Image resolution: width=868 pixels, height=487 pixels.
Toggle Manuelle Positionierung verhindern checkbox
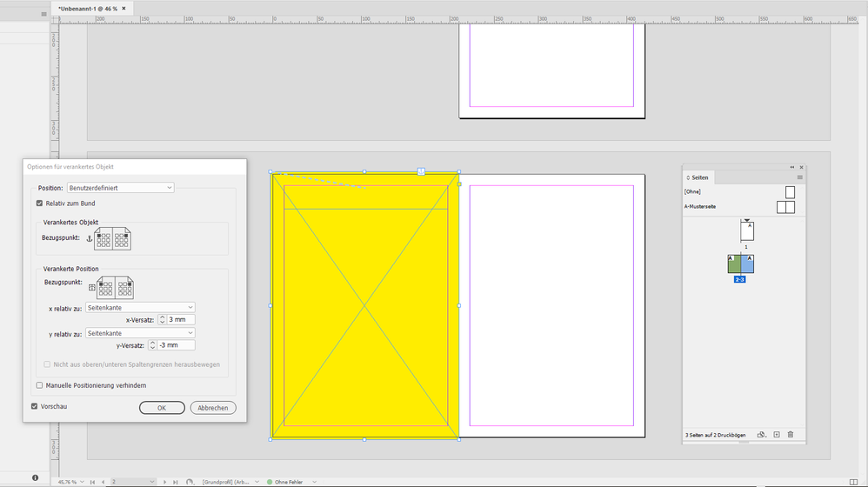[39, 385]
